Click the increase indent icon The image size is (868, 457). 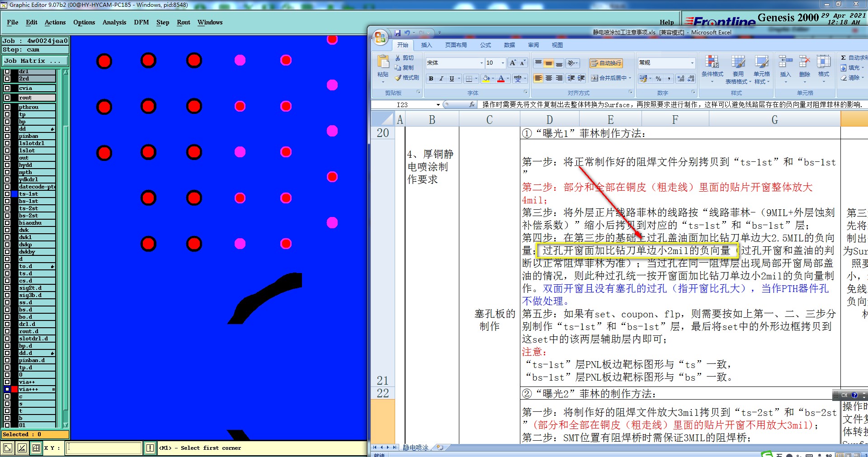coord(581,78)
